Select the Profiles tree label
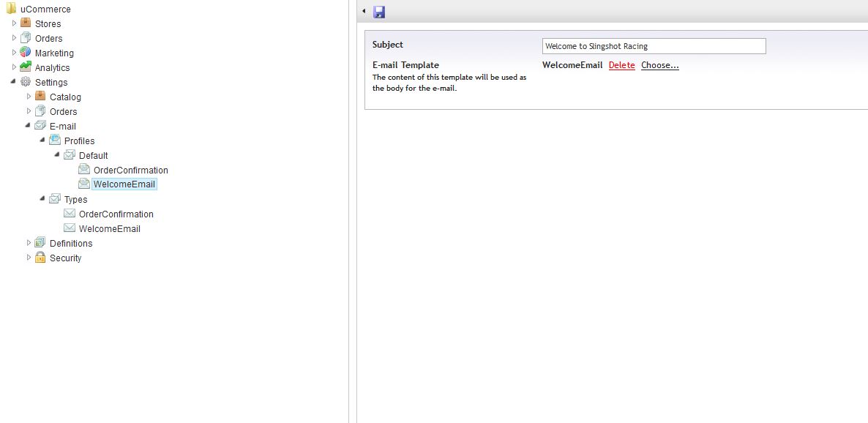 coord(79,141)
